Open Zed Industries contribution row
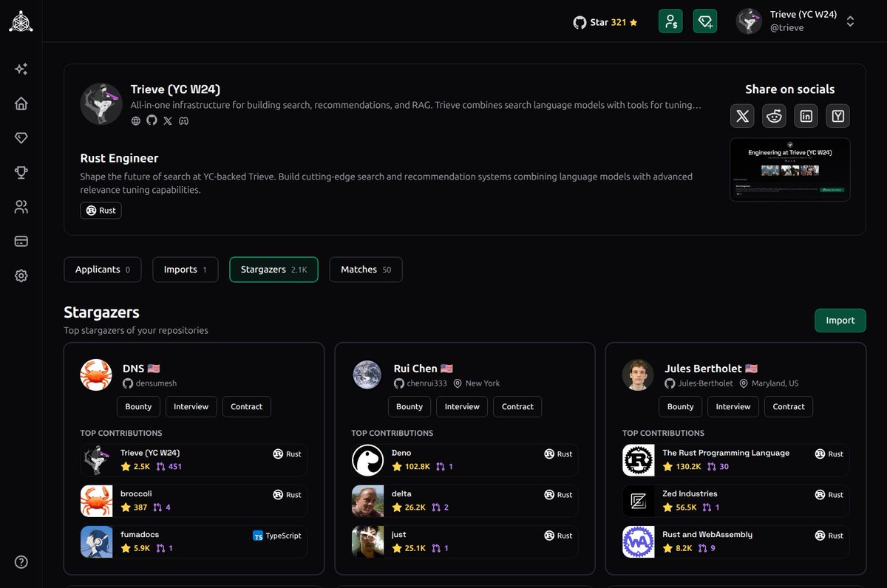Screen dimensions: 887x588 (x=736, y=501)
